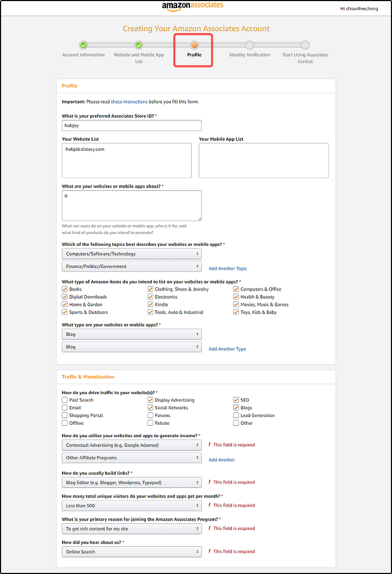Open the second Blog type dropdown
Image resolution: width=392 pixels, height=574 pixels.
tap(132, 347)
